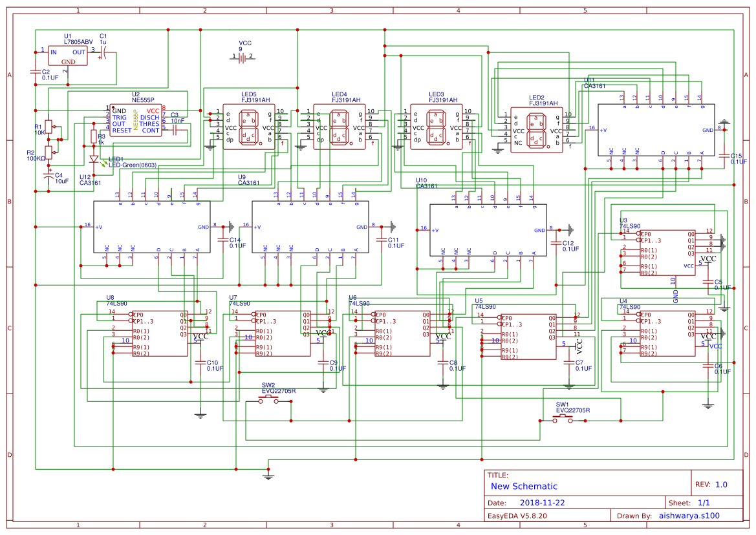Screen dimensions: 756x535
Task: Toggle switch SW1 EVQ22705R
Action: pyautogui.click(x=562, y=418)
